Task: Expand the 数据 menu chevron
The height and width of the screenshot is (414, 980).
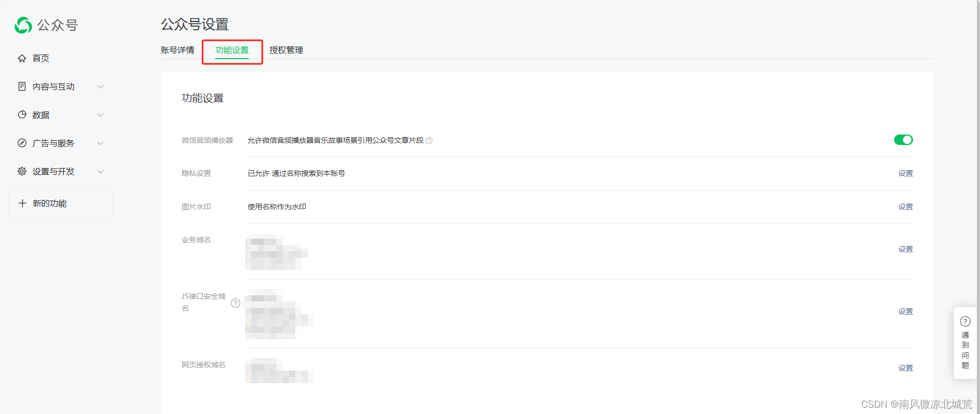Action: tap(101, 115)
